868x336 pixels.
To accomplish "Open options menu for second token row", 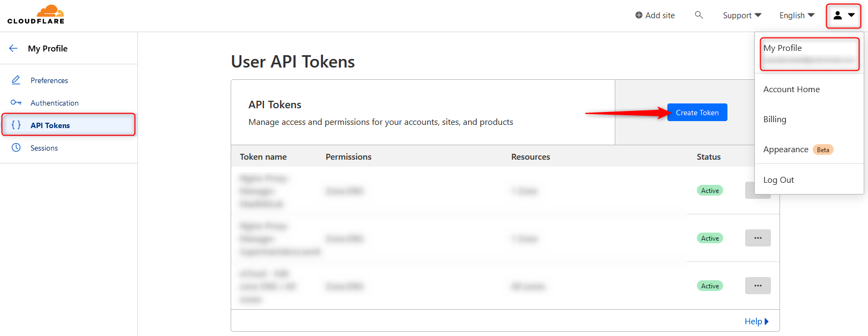I will (757, 238).
